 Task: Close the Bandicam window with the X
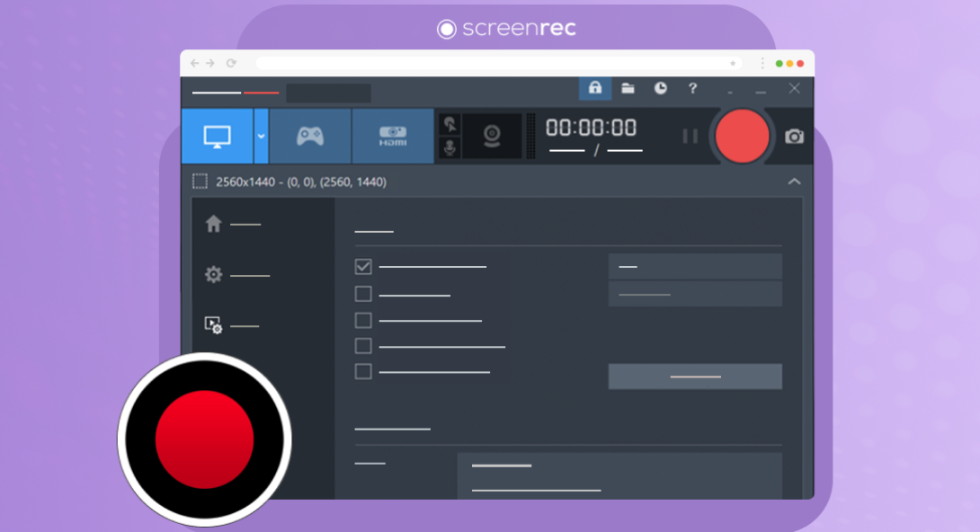click(794, 88)
